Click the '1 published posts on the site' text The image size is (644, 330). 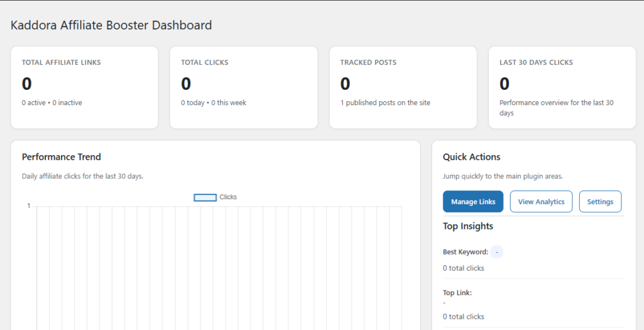coord(385,102)
